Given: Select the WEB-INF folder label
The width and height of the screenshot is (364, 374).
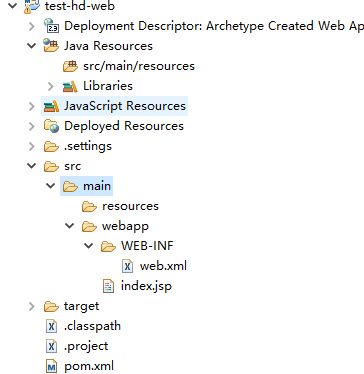Looking at the screenshot, I should coord(147,246).
